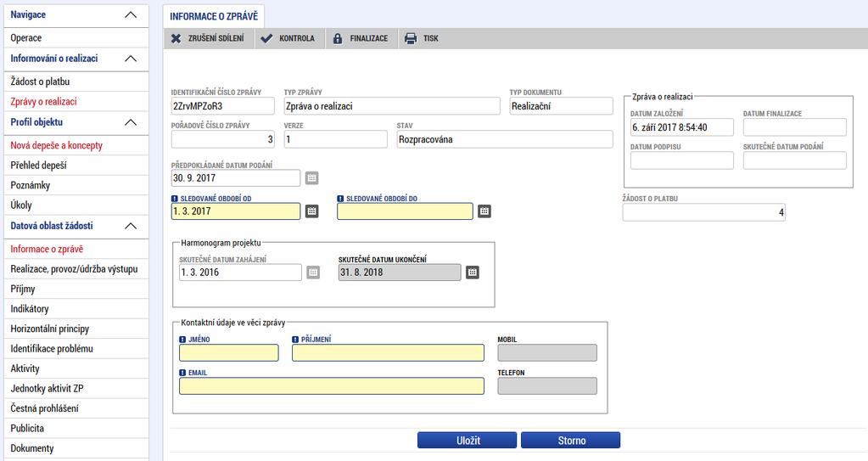Open Zprávy o realizaci menu item
The height and width of the screenshot is (461, 868).
click(x=76, y=101)
